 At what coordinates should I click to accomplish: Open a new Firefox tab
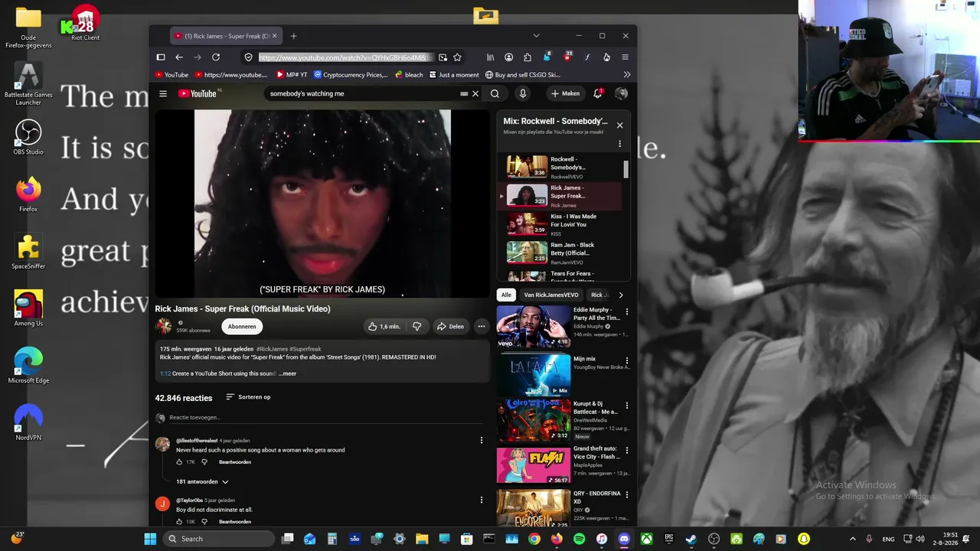[x=293, y=36]
